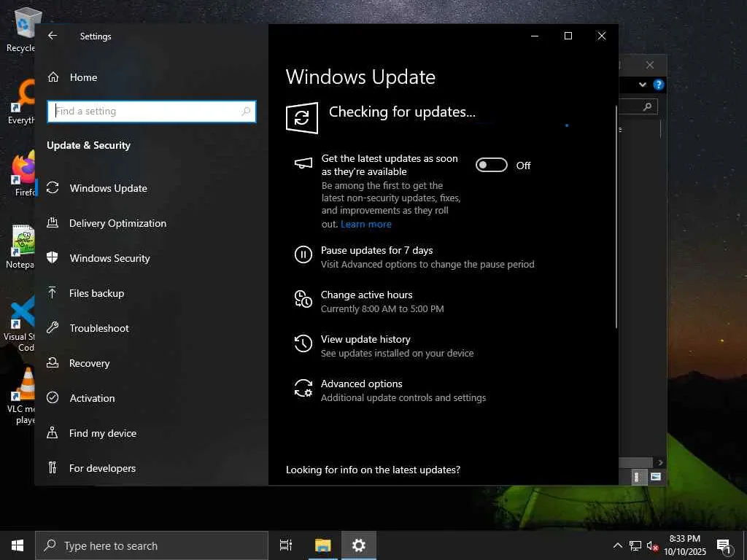Open View update history
The height and width of the screenshot is (560, 747).
365,339
